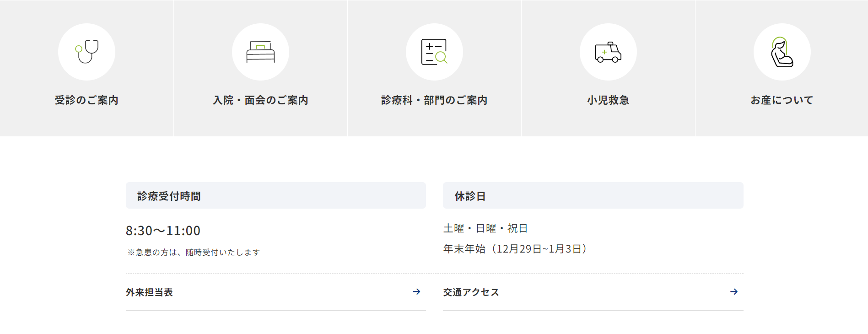Click the arrow beside 交通アクセス
This screenshot has height=334, width=868.
tap(734, 292)
